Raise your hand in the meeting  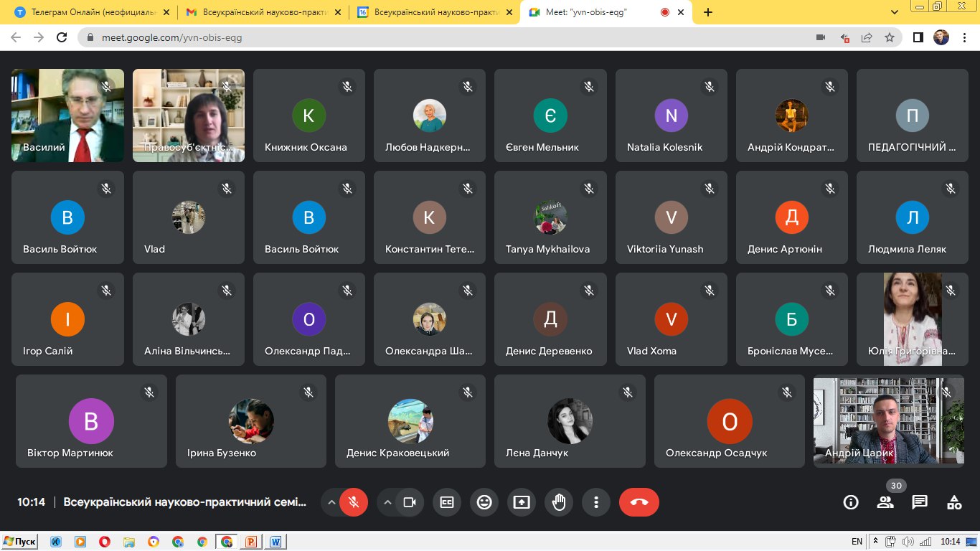559,502
